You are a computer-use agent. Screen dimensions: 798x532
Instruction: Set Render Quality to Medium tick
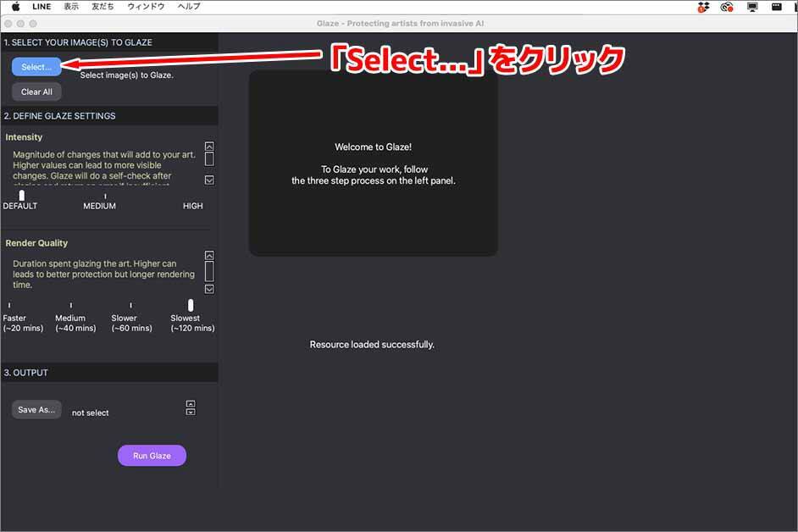[71, 306]
